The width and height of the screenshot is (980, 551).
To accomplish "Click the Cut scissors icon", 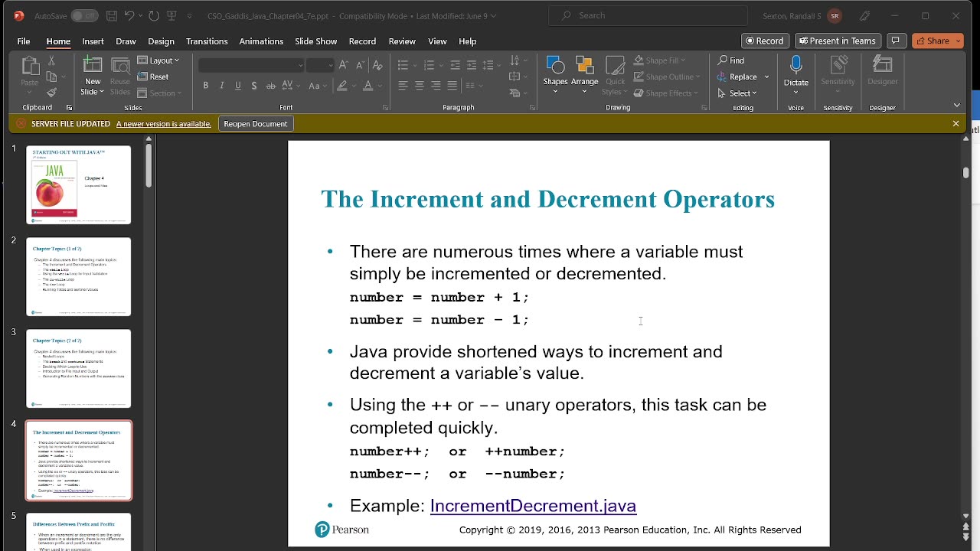I will [51, 60].
